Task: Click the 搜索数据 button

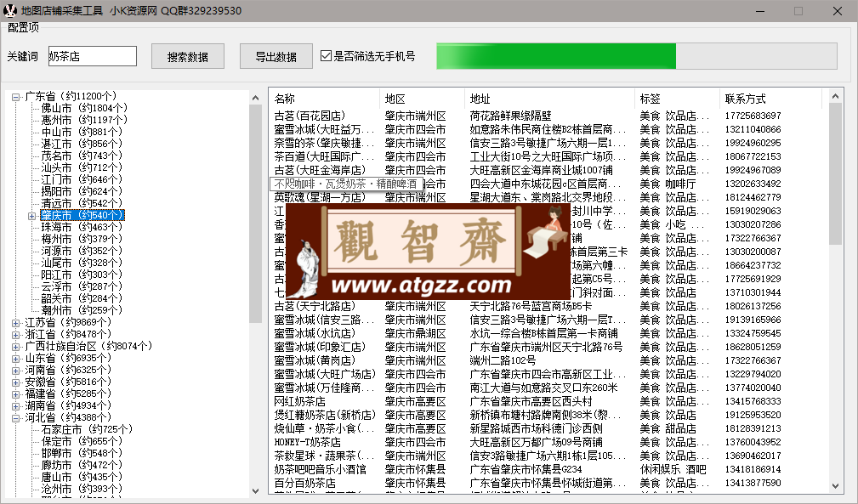Action: pyautogui.click(x=188, y=56)
